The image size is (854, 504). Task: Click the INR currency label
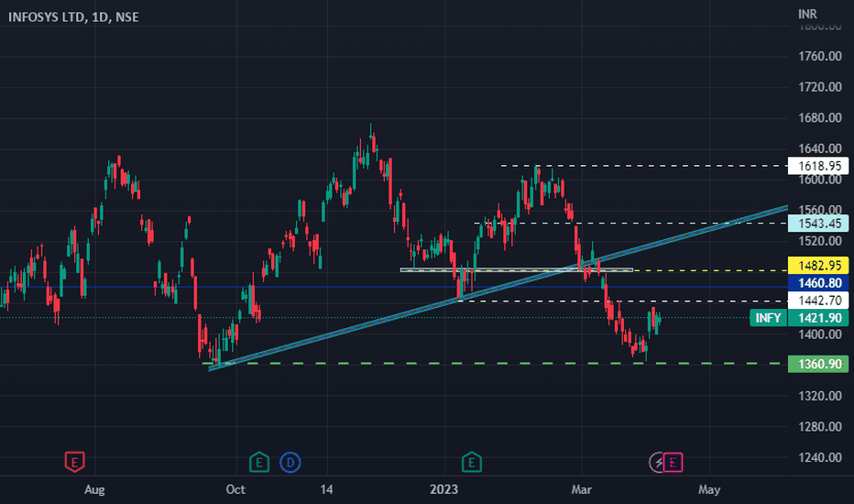[807, 14]
